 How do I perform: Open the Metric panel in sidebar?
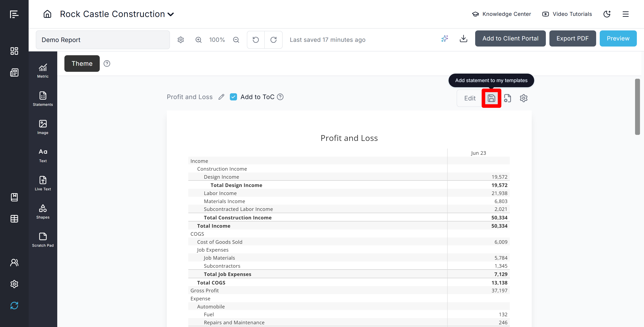point(43,71)
